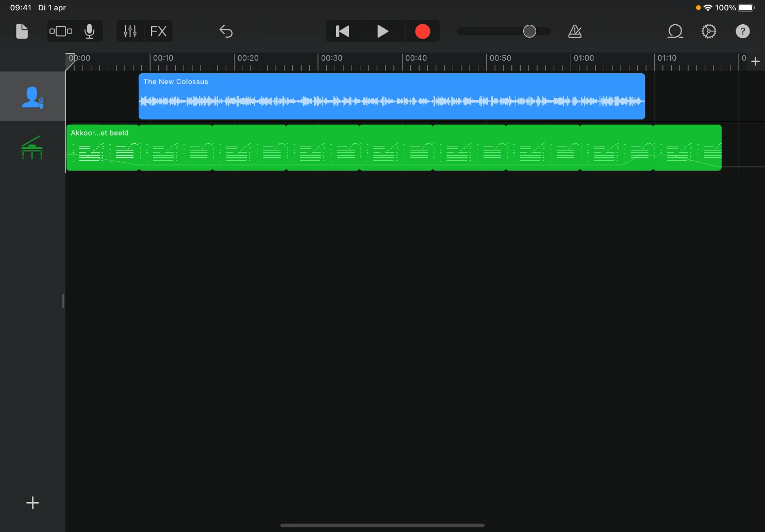The width and height of the screenshot is (765, 532).
Task: Show help tips with question mark
Action: [x=742, y=31]
